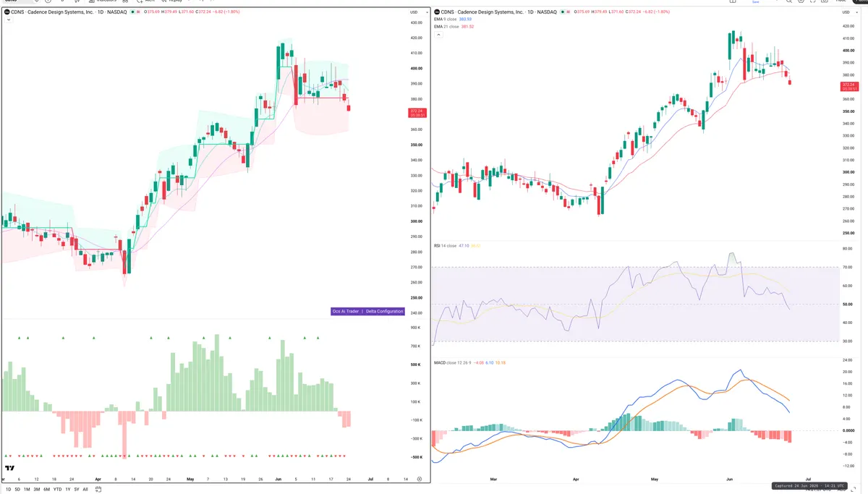Select the YTD time range

coord(57,490)
